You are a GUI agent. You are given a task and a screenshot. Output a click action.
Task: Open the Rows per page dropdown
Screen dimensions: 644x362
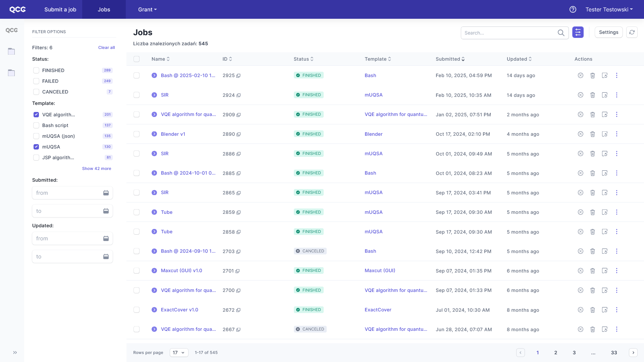coord(179,353)
